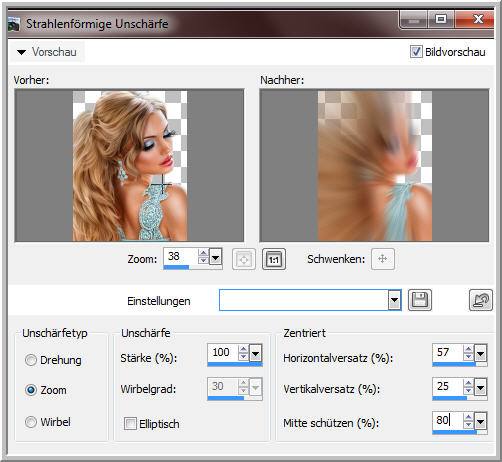Click the reset to default icon
This screenshot has width=502, height=462.
480,300
